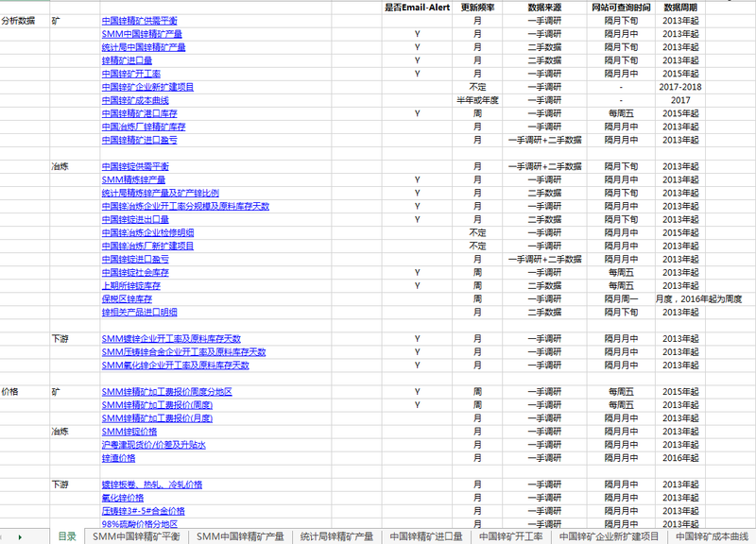The width and height of the screenshot is (756, 544).
Task: Open the 中国锌锭进出口量 link
Action: coord(135,220)
